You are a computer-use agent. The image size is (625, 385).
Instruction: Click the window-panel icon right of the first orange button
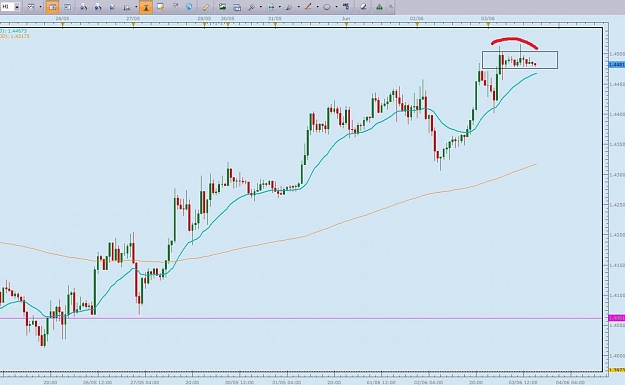pos(67,7)
